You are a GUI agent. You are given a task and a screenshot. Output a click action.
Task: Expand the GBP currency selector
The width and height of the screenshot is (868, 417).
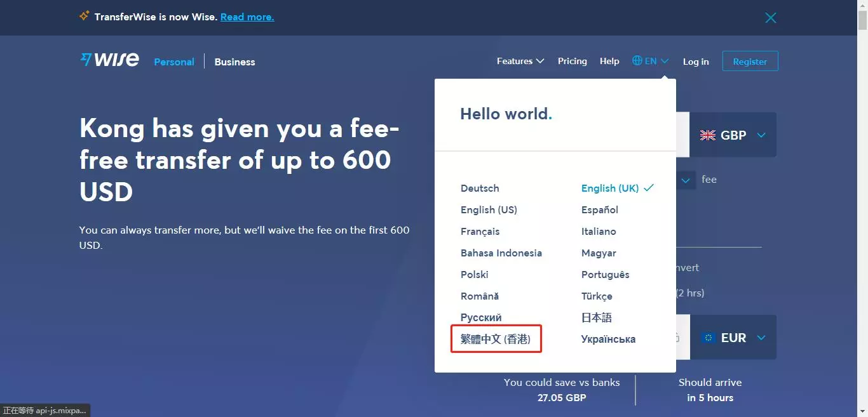click(761, 135)
